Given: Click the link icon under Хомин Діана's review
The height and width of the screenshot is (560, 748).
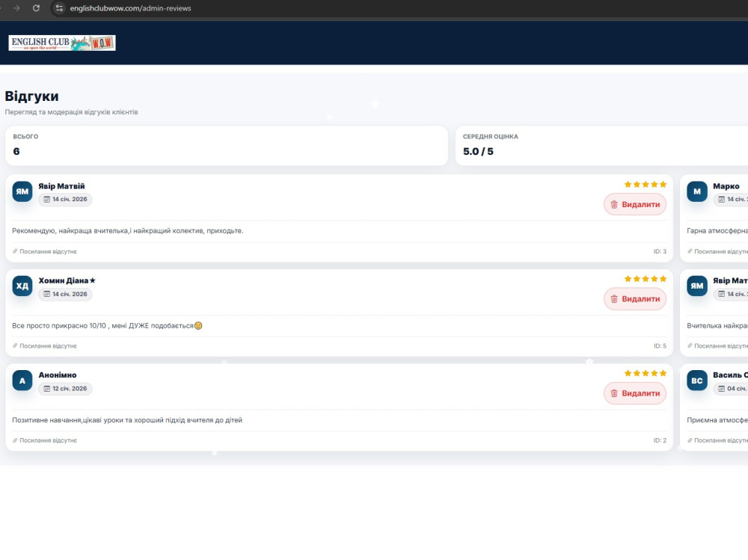Looking at the screenshot, I should pos(15,345).
